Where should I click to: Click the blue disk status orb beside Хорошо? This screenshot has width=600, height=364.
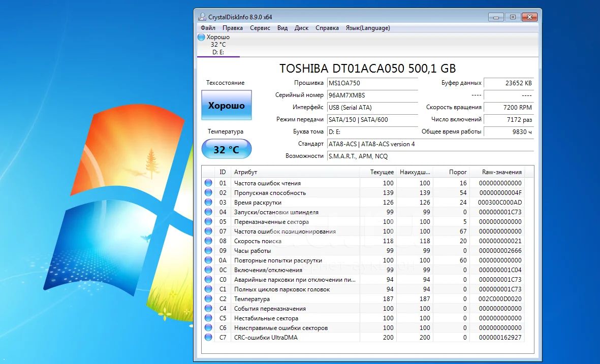tap(201, 37)
